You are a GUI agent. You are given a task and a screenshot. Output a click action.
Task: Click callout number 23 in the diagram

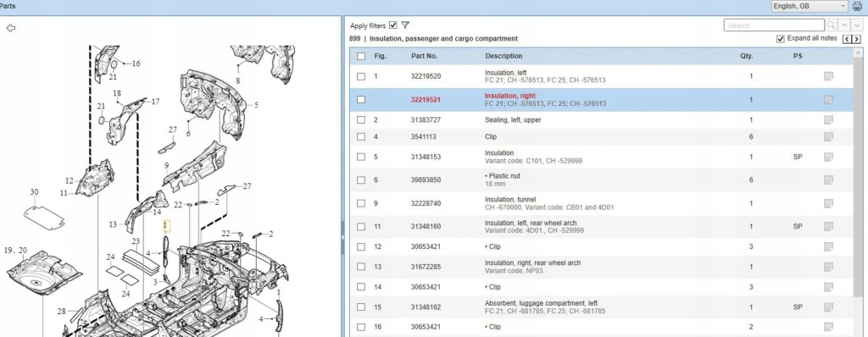point(136,241)
